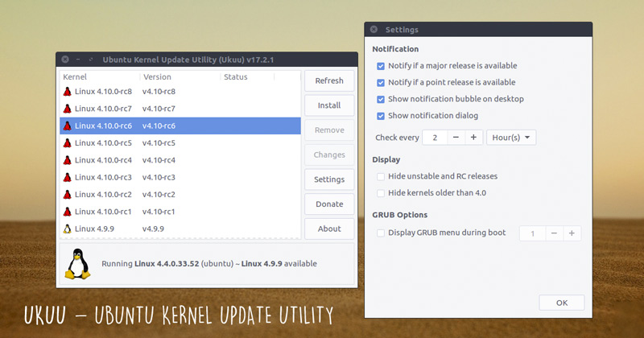Close the Ukuu main window
The image size is (644, 338).
tap(65, 60)
